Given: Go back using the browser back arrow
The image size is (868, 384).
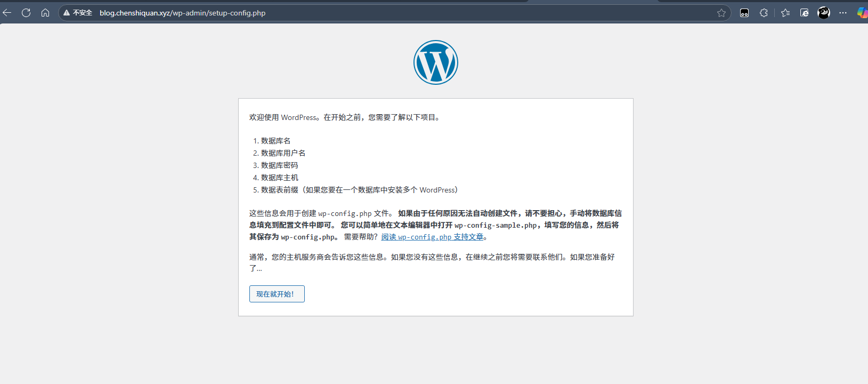Looking at the screenshot, I should (7, 13).
